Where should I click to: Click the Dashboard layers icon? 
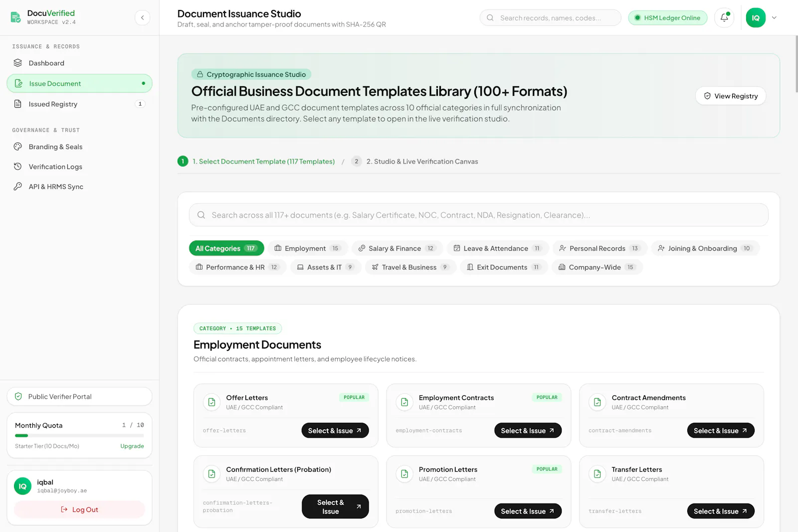18,63
